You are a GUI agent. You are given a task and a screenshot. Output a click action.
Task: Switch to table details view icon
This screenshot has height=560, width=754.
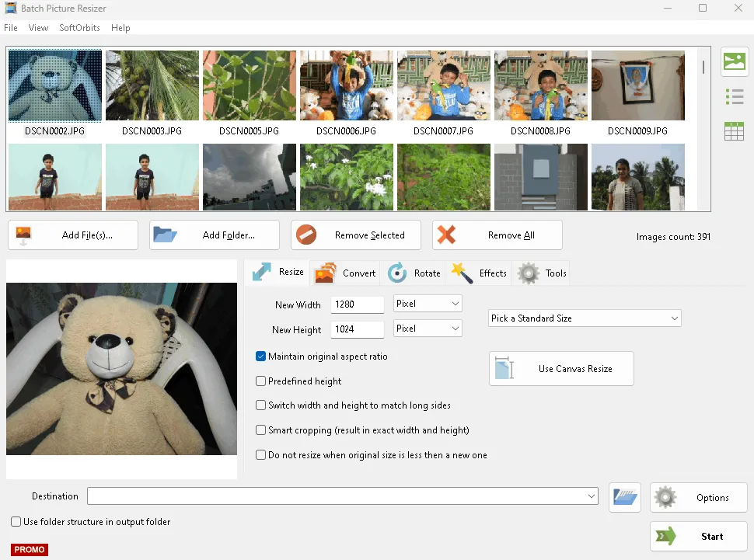point(734,131)
